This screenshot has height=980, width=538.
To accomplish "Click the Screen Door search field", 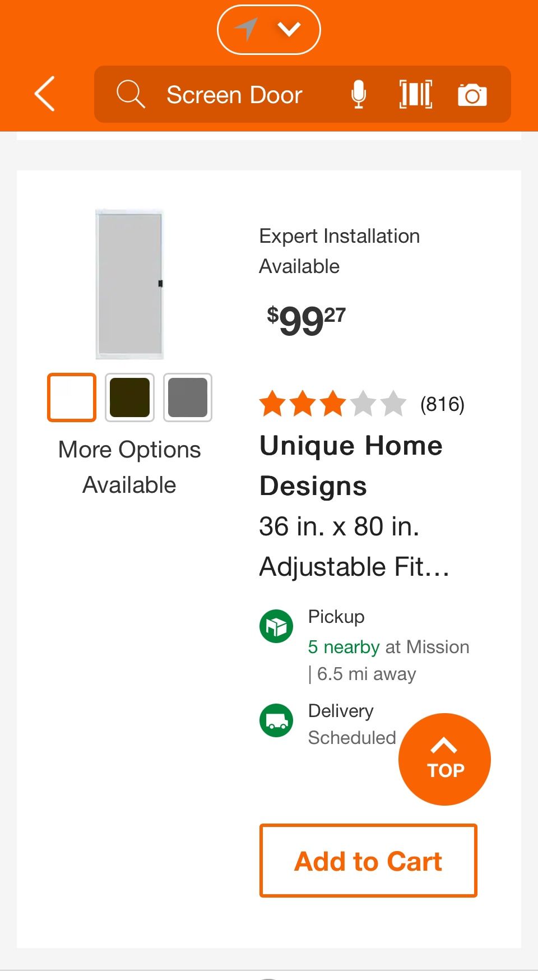I will (x=235, y=95).
